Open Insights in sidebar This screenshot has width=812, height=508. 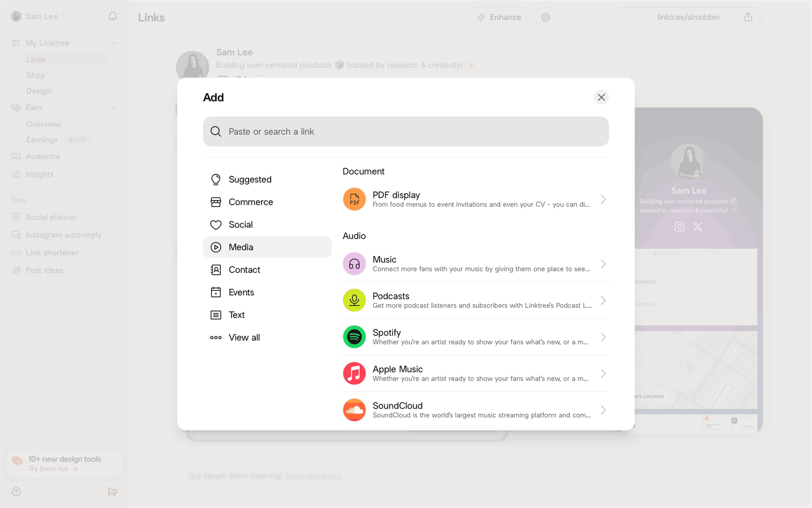[x=39, y=174]
